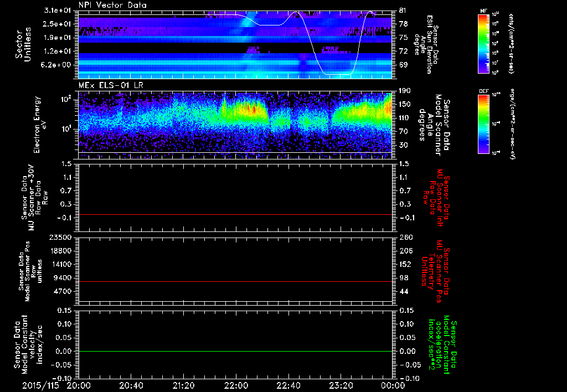Click the NF rainbow color bar

pos(482,44)
